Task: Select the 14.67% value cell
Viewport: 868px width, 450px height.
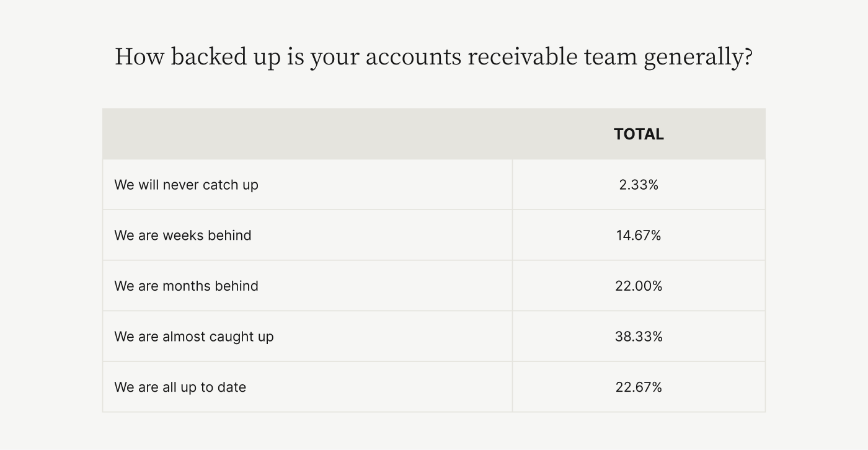Action: pyautogui.click(x=639, y=236)
